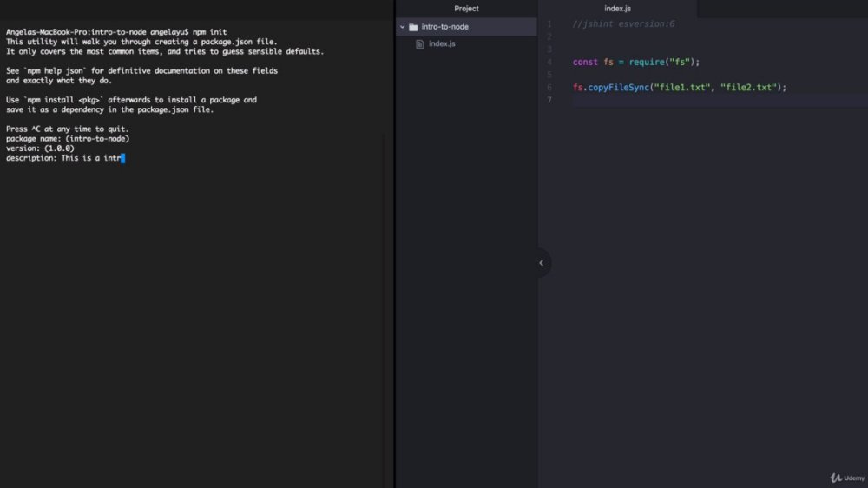Click the npm init command line
Viewport: 868px width, 488px height.
point(116,32)
